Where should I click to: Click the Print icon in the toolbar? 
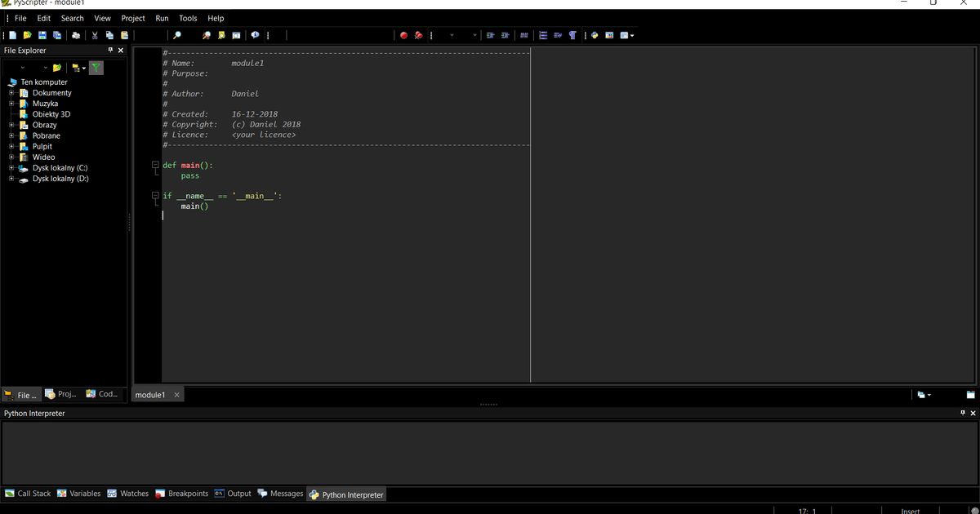coord(76,35)
